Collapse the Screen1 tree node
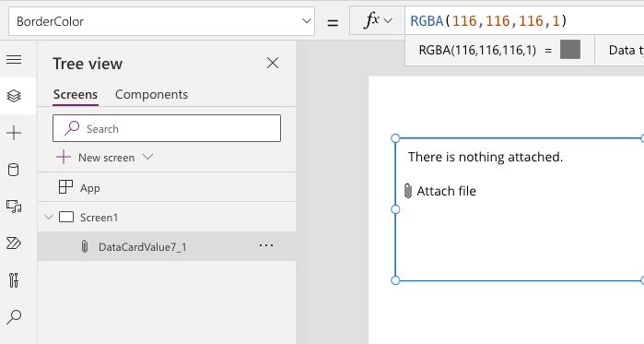This screenshot has height=344, width=644. coord(49,217)
